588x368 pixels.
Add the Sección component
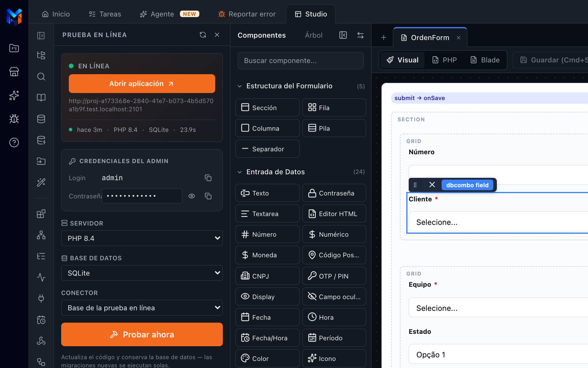[x=268, y=107]
